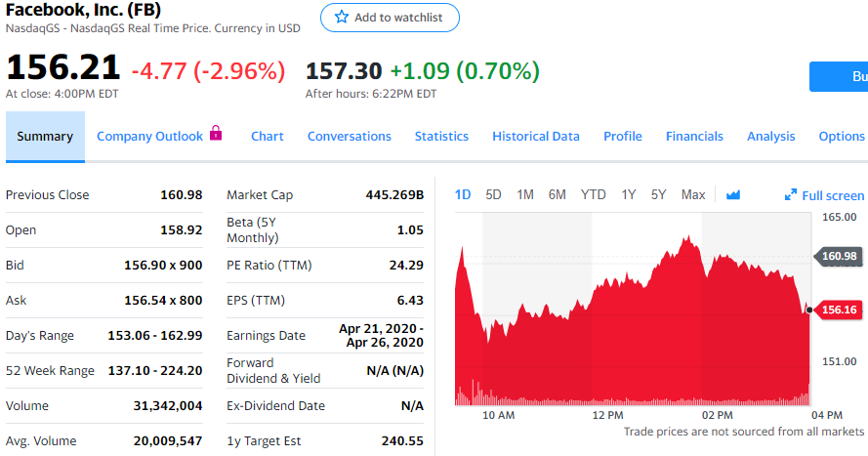This screenshot has width=868, height=456.
Task: Click the 160.98 previous close label
Action: [839, 257]
